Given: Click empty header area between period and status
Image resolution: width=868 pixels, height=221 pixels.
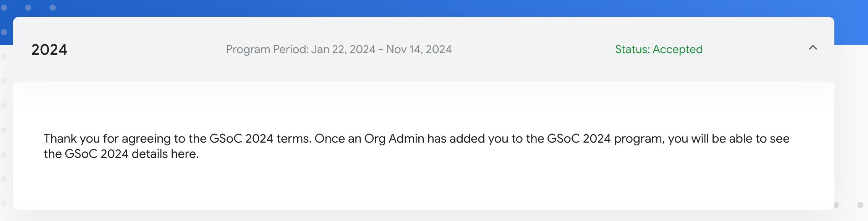Looking at the screenshot, I should 533,49.
